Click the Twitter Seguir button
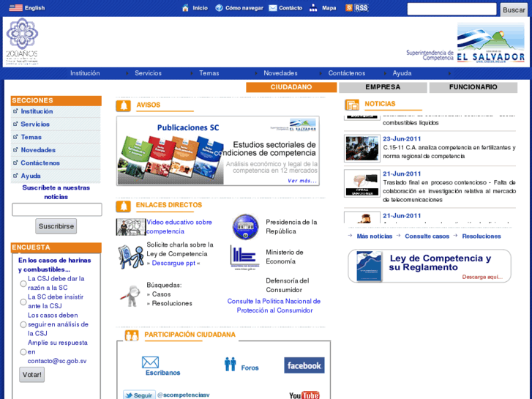Image resolution: width=532 pixels, height=399 pixels. pyautogui.click(x=139, y=395)
